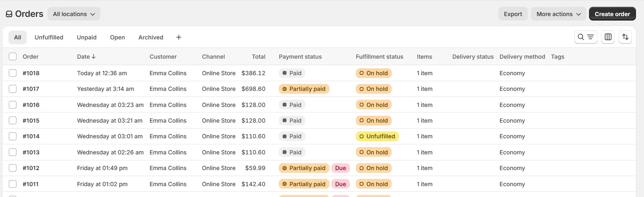Click the Items column header
The width and height of the screenshot is (644, 197).
(x=425, y=57)
